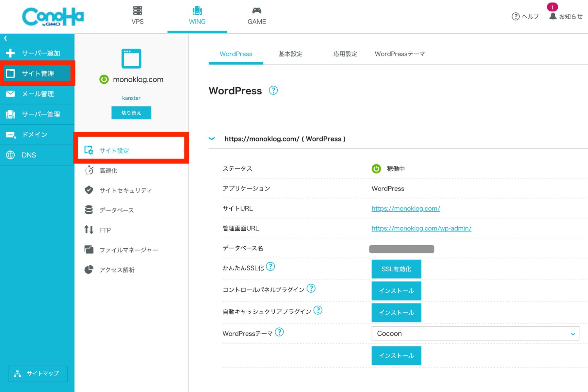Click the サーバー管理 server icon
The height and width of the screenshot is (392, 588).
[10, 114]
